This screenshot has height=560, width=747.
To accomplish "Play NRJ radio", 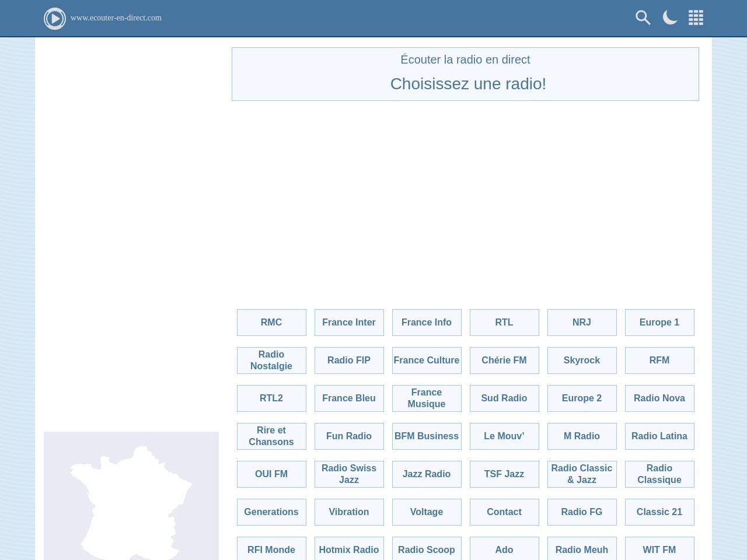I will [582, 323].
